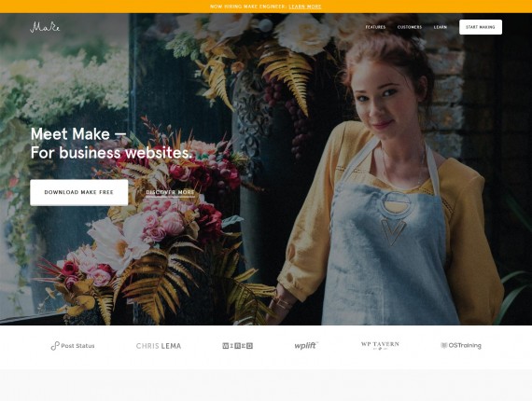Click Download Make Free button
This screenshot has height=401, width=532.
(79, 192)
